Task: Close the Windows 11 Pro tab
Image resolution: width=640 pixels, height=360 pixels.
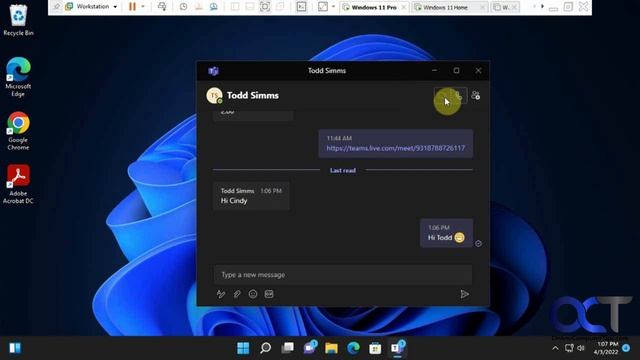Action: pyautogui.click(x=403, y=7)
